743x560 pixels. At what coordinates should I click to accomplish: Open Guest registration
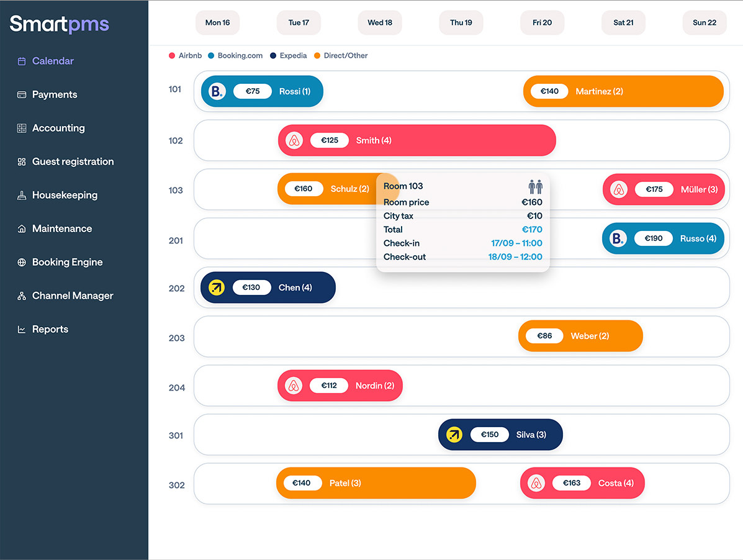(x=73, y=161)
